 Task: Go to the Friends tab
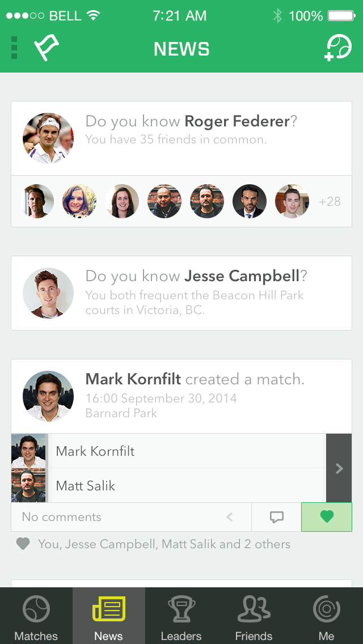pos(254,616)
